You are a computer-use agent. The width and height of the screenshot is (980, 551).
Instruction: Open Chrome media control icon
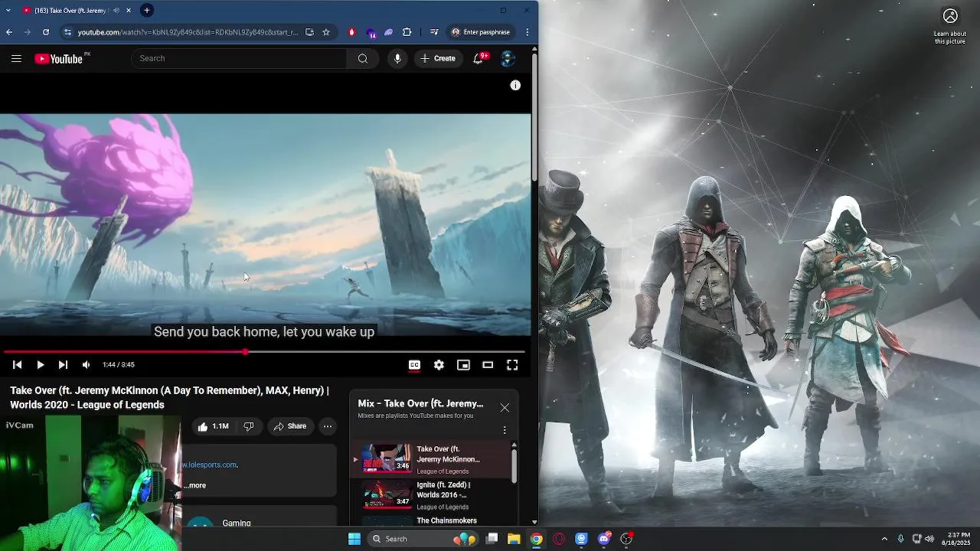coord(434,32)
